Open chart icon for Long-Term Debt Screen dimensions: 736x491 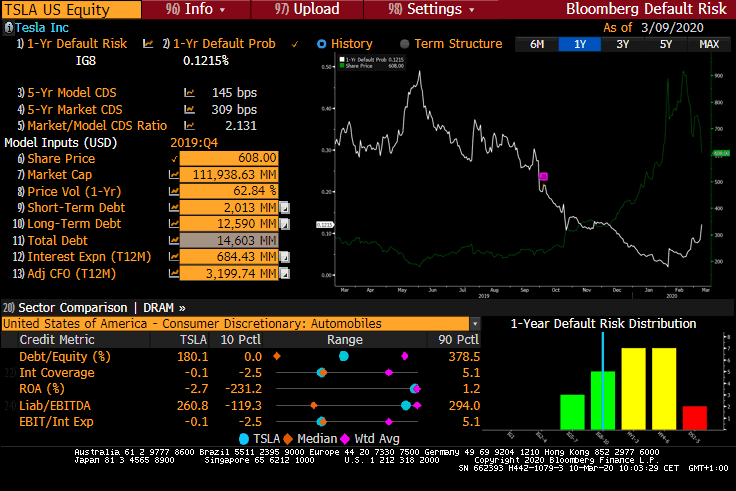pyautogui.click(x=174, y=224)
